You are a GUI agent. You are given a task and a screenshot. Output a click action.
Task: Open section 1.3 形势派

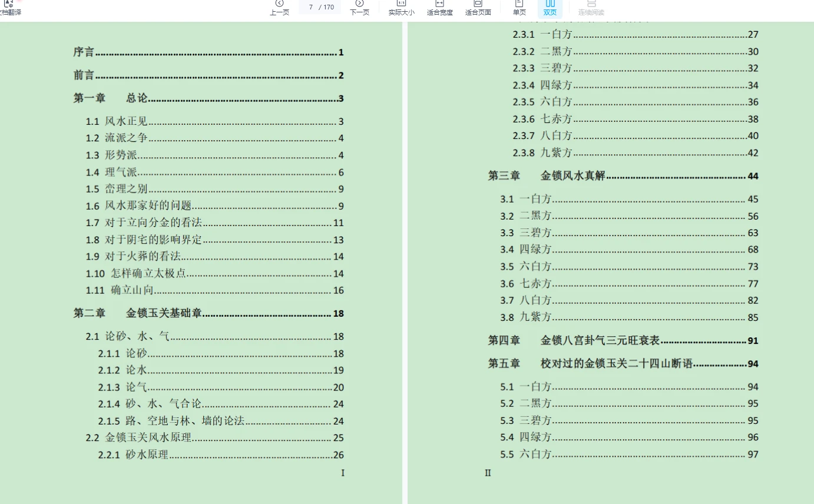click(x=214, y=155)
